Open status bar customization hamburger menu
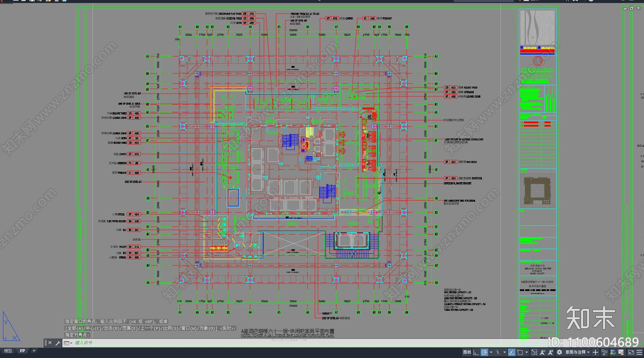This screenshot has height=358, width=644. pos(639,352)
